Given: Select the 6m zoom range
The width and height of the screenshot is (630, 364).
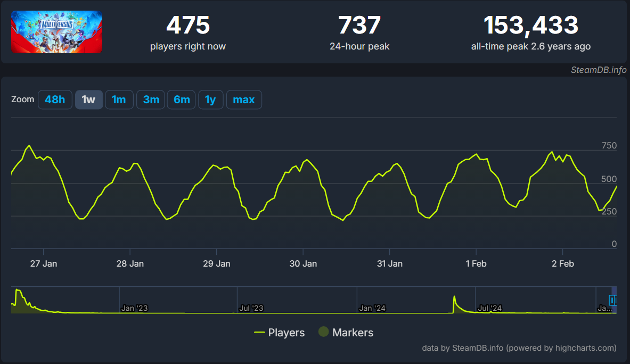Looking at the screenshot, I should [181, 100].
